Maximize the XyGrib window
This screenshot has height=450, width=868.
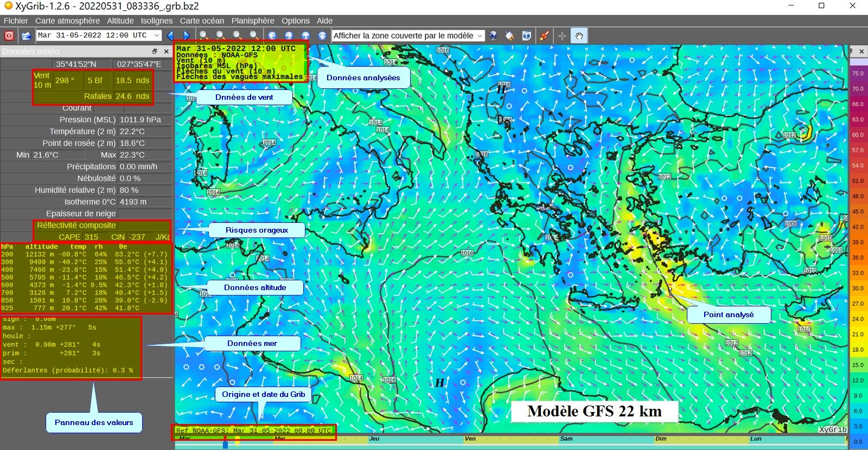tap(821, 6)
